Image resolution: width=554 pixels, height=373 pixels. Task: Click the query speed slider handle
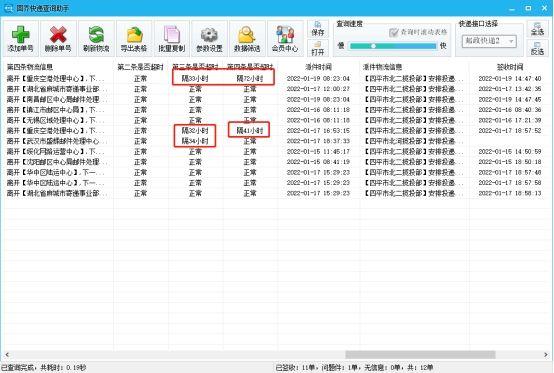(x=373, y=46)
